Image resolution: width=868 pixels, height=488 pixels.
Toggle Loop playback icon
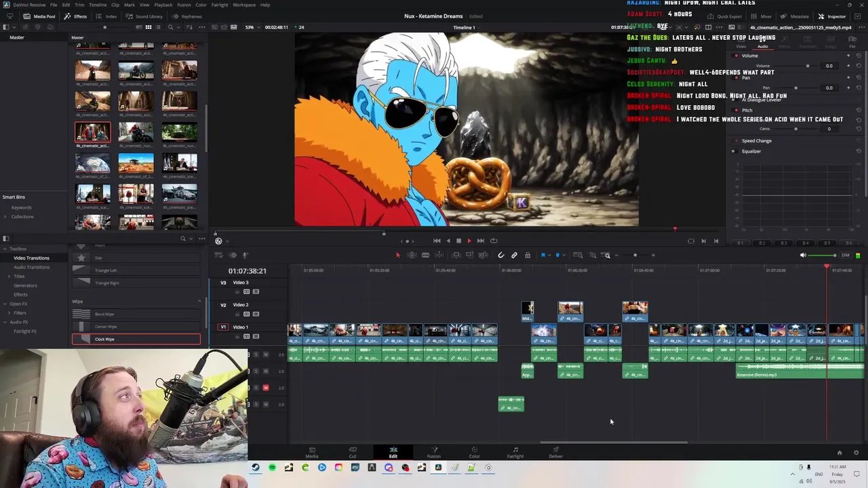494,241
